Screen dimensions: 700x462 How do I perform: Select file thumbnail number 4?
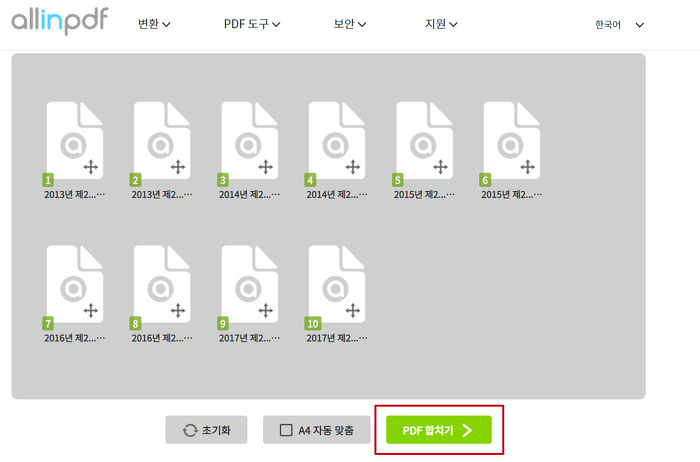tap(337, 140)
